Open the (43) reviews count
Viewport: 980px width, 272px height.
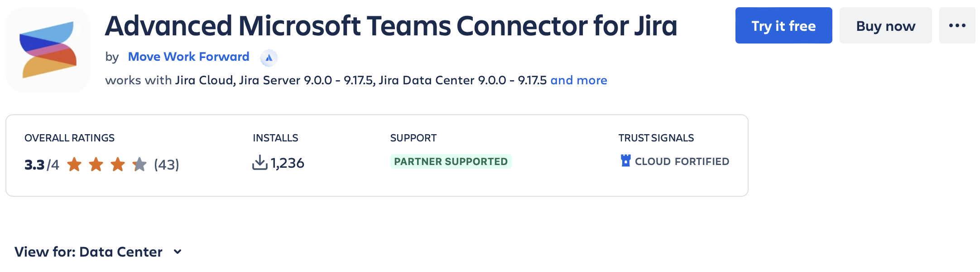point(167,165)
